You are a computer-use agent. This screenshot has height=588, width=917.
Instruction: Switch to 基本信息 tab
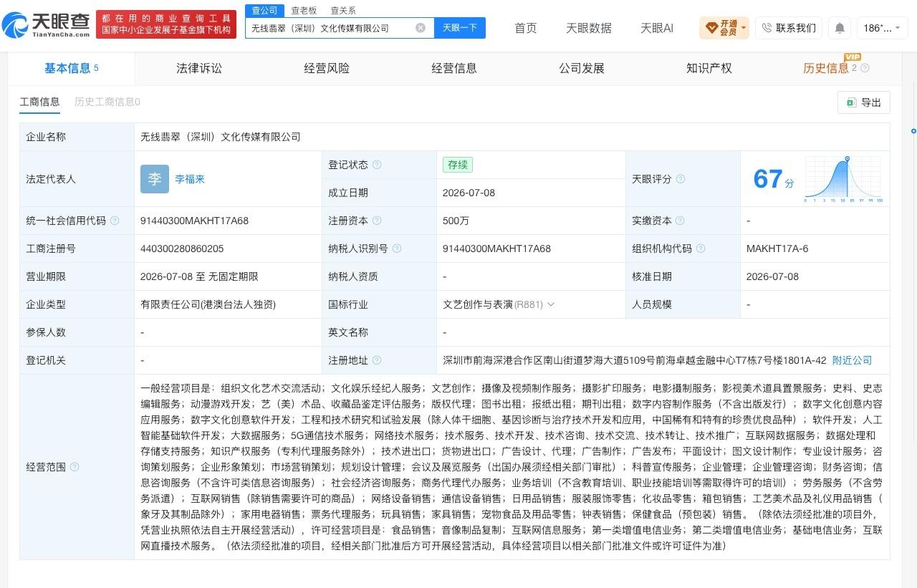(x=71, y=68)
